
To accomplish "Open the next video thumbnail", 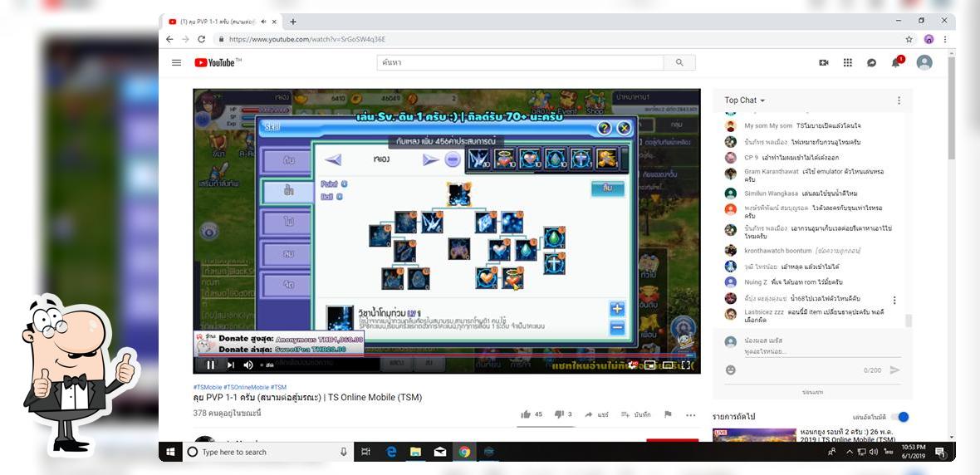I will click(754, 435).
